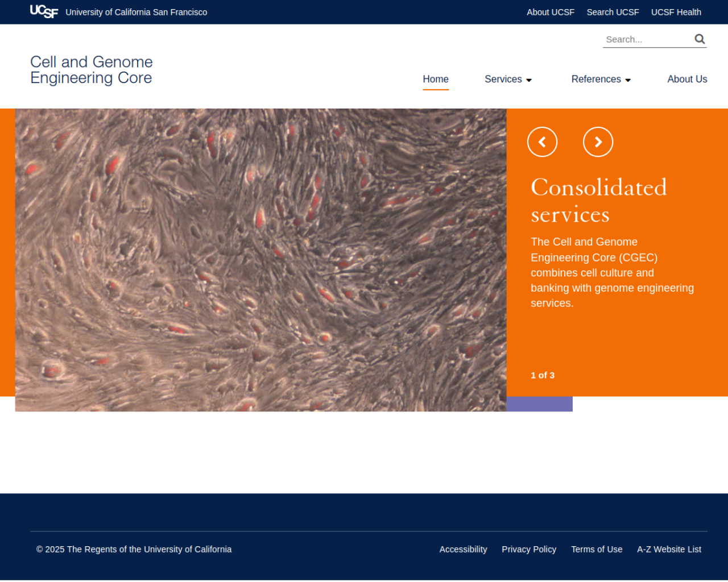
Task: Click the CGEC slide description paragraph
Action: click(x=612, y=272)
